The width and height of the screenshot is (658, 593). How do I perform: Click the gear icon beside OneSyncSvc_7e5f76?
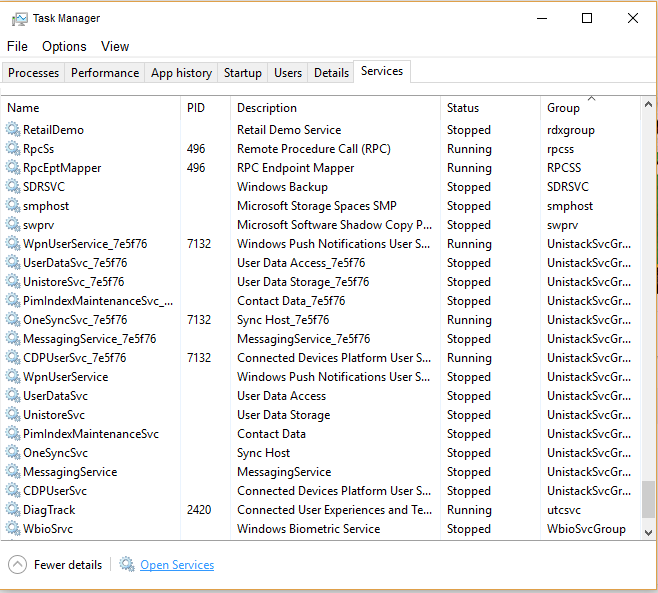click(x=13, y=319)
